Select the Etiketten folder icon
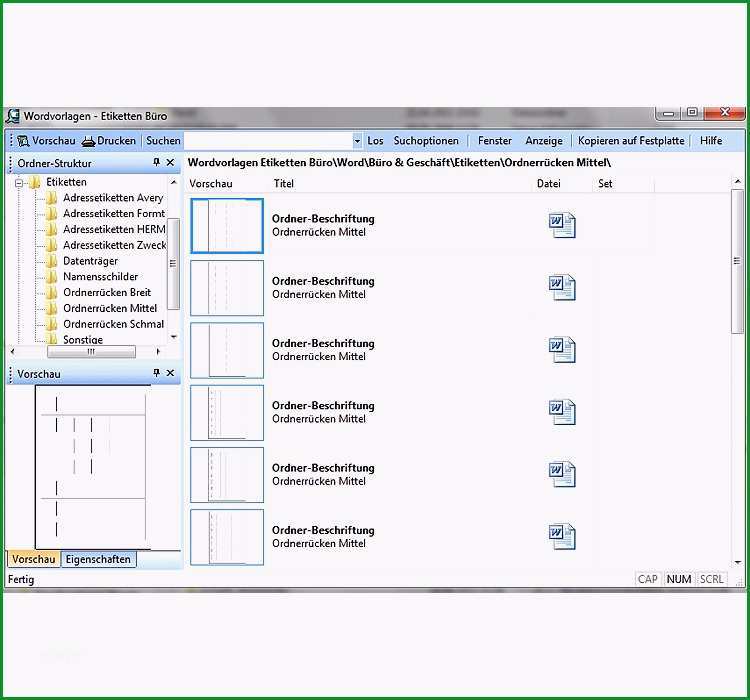This screenshot has height=700, width=750. (34, 182)
